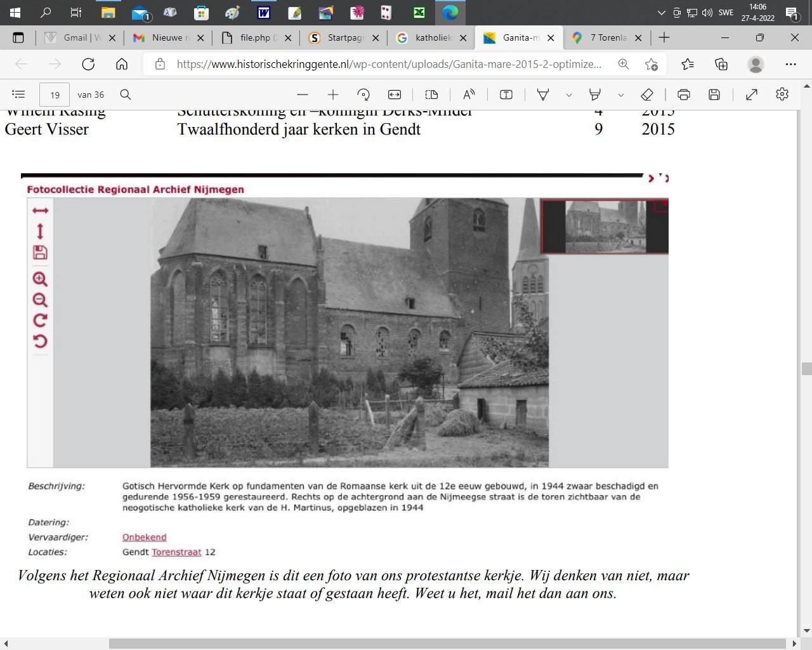Click the page number input field
The width and height of the screenshot is (812, 650).
point(55,95)
